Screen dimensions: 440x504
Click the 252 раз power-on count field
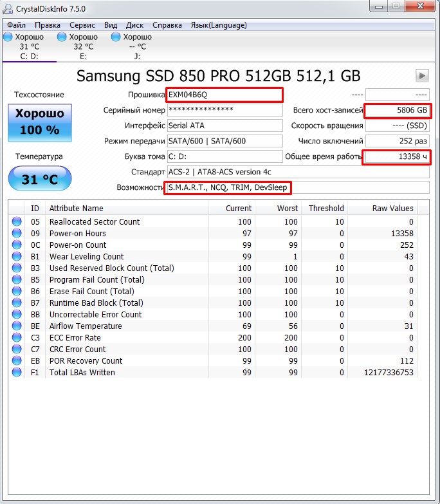coord(398,141)
